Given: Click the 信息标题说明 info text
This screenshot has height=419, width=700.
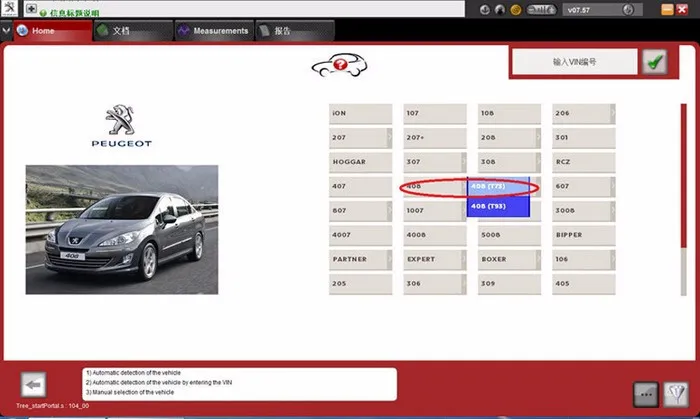Looking at the screenshot, I should point(74,13).
